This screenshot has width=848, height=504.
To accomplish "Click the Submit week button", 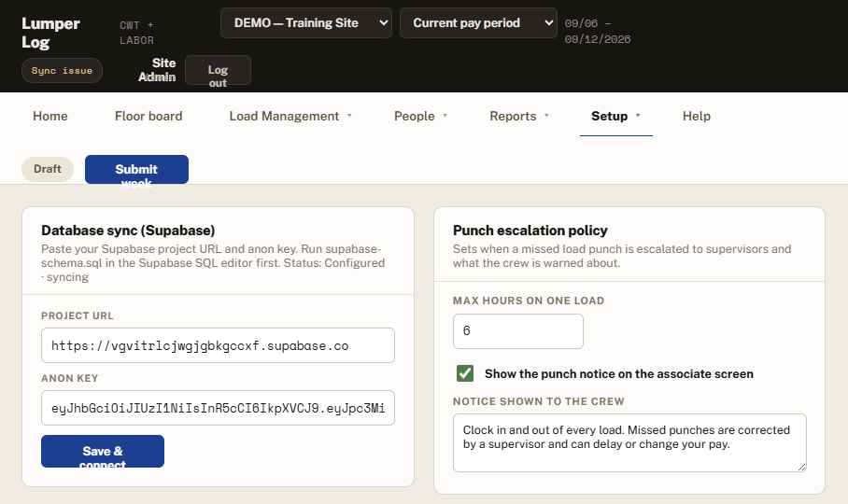I will [136, 170].
